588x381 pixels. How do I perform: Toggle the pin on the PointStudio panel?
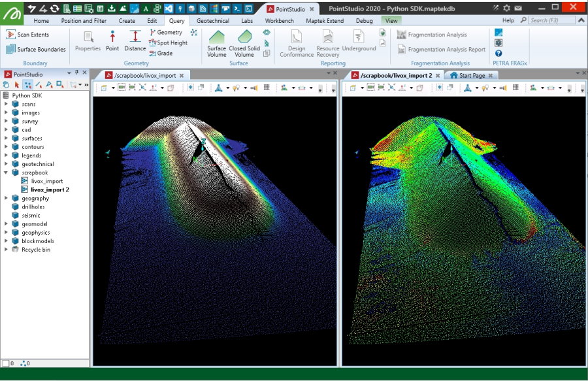click(76, 73)
